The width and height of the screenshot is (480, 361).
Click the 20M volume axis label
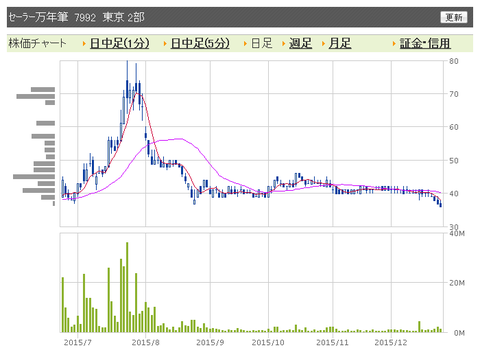456,283
